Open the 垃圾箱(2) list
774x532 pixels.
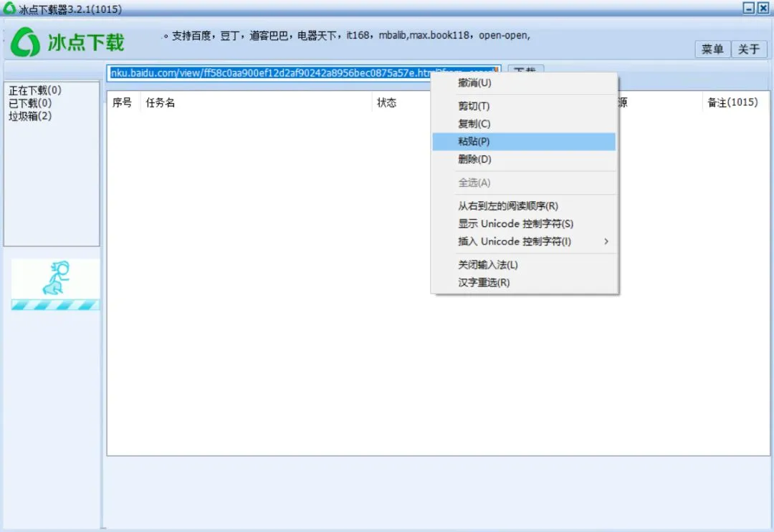pyautogui.click(x=30, y=116)
